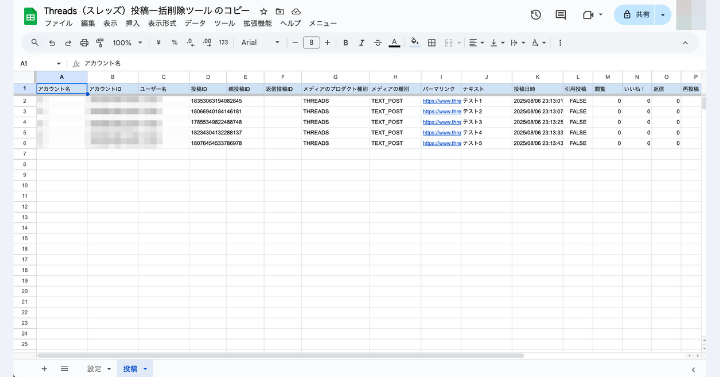Open the permalink for テスト1 row
This screenshot has width=720, height=377.
(x=442, y=101)
